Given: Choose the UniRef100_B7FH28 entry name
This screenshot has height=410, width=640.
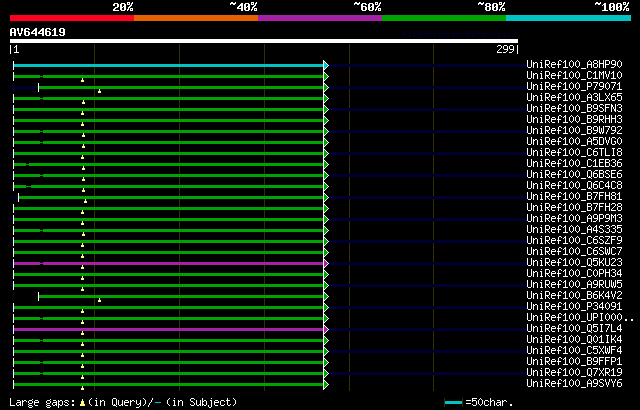Looking at the screenshot, I should [574, 208].
